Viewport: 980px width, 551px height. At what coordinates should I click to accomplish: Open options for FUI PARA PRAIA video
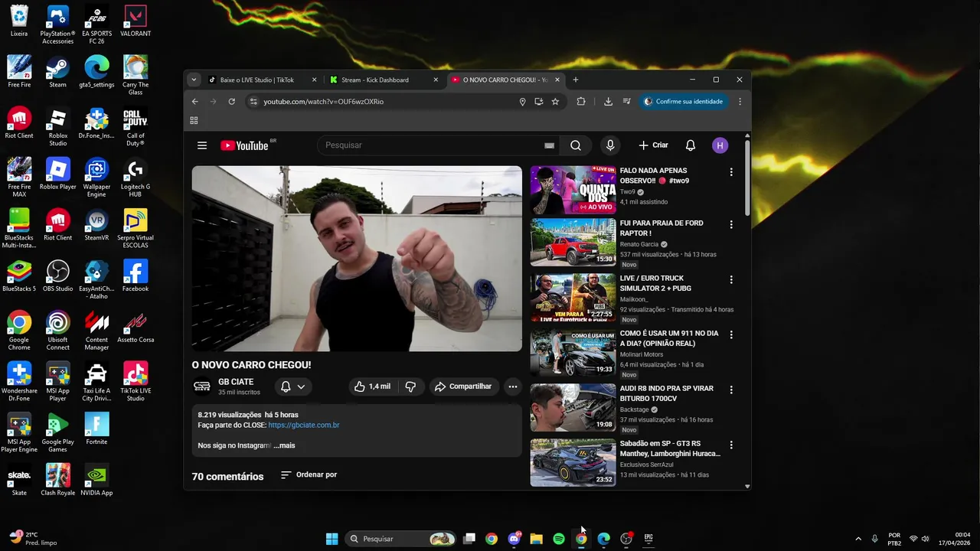coord(731,224)
